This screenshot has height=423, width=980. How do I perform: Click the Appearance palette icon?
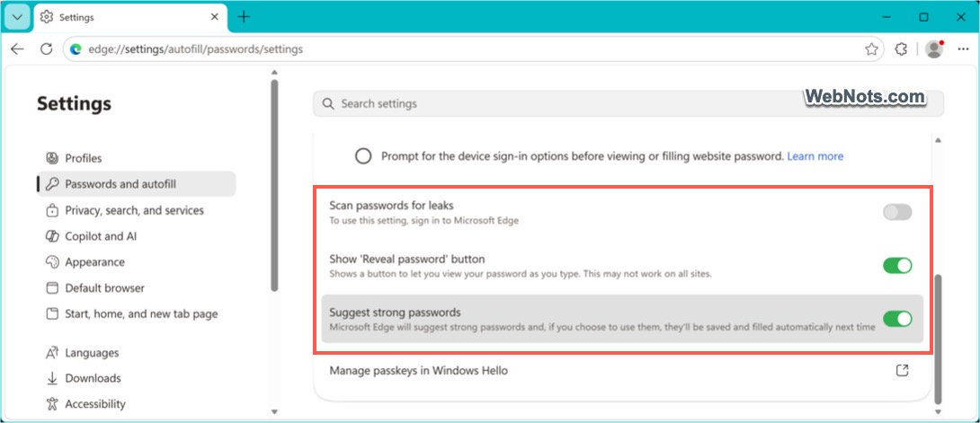tap(52, 262)
